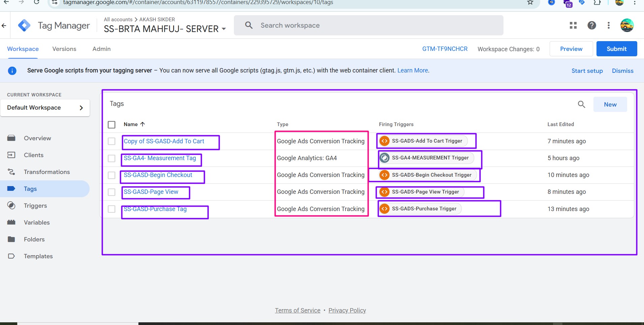Open Triggers from the sidebar

coord(35,206)
